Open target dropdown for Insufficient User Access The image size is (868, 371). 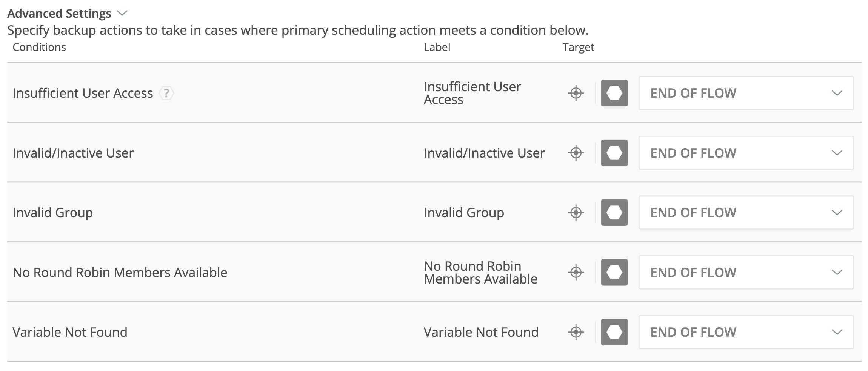746,93
